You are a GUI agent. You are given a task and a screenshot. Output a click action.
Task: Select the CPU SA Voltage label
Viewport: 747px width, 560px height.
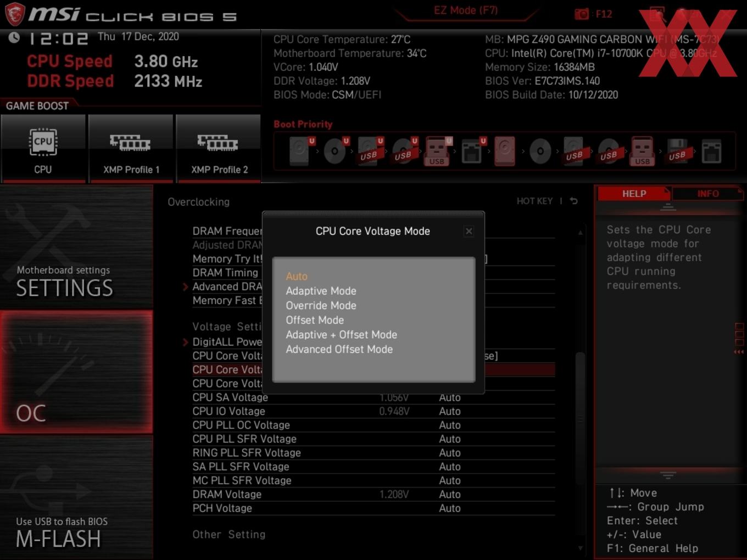coord(230,397)
